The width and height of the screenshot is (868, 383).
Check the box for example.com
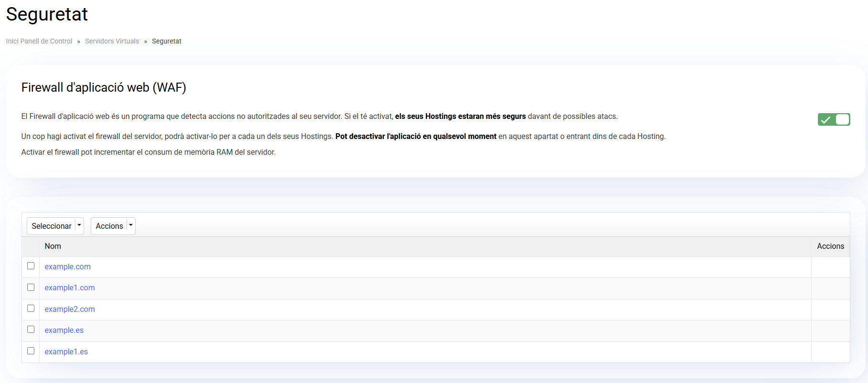point(31,266)
